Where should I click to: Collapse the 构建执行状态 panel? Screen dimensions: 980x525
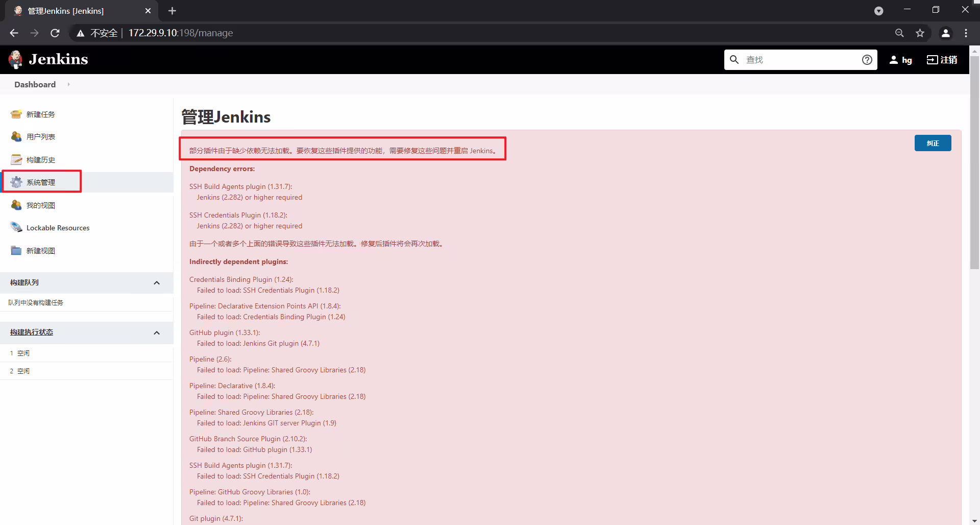(157, 332)
